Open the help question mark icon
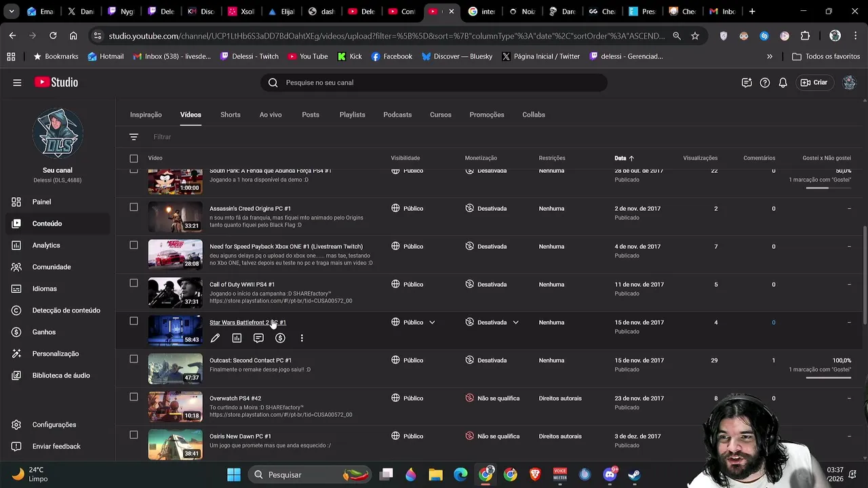The image size is (868, 488). 765,83
